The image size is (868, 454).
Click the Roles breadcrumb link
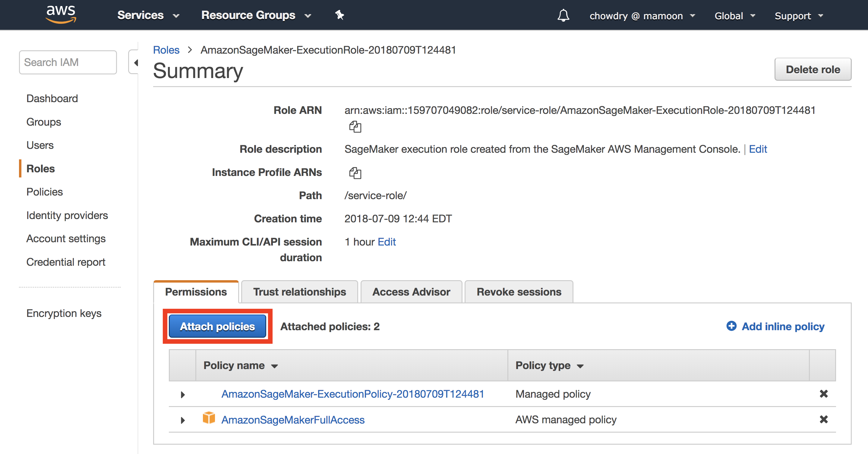[x=166, y=50]
